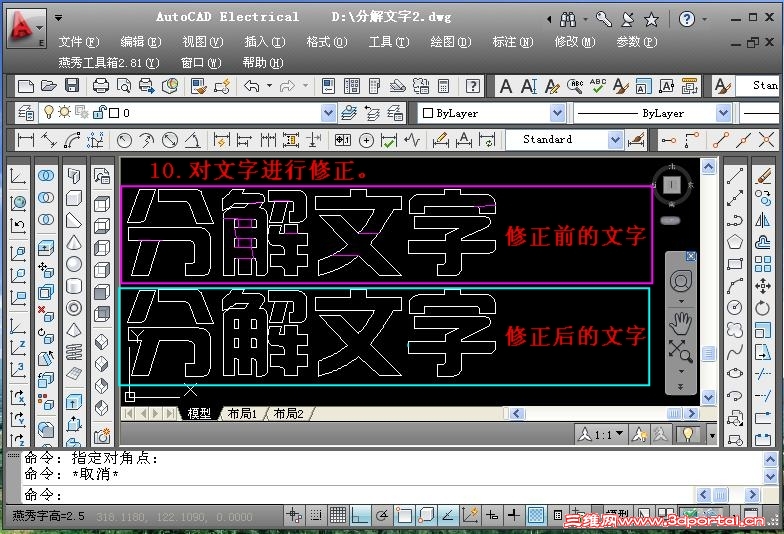Viewport: 784px width, 534px height.
Task: Click the favorites star icon
Action: click(x=651, y=20)
